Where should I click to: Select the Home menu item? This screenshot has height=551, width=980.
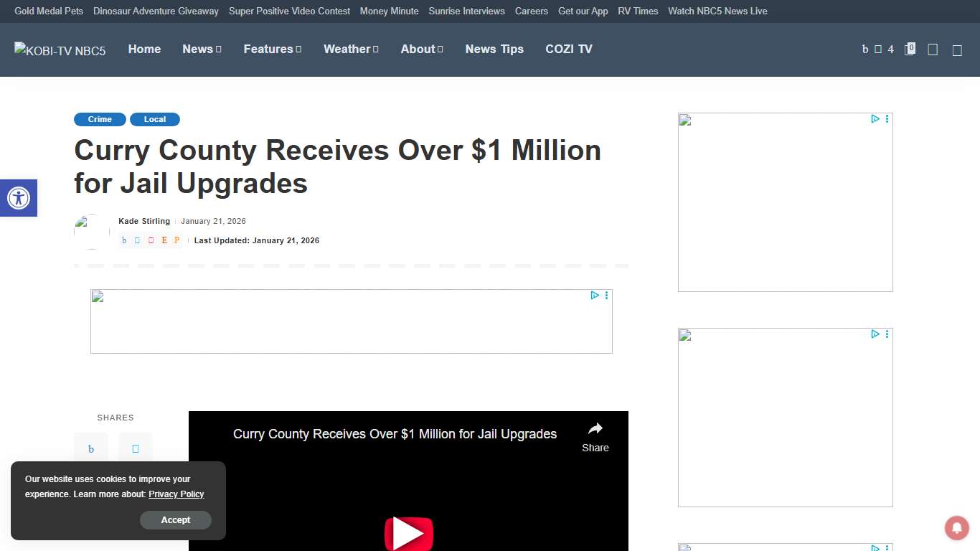point(144,49)
